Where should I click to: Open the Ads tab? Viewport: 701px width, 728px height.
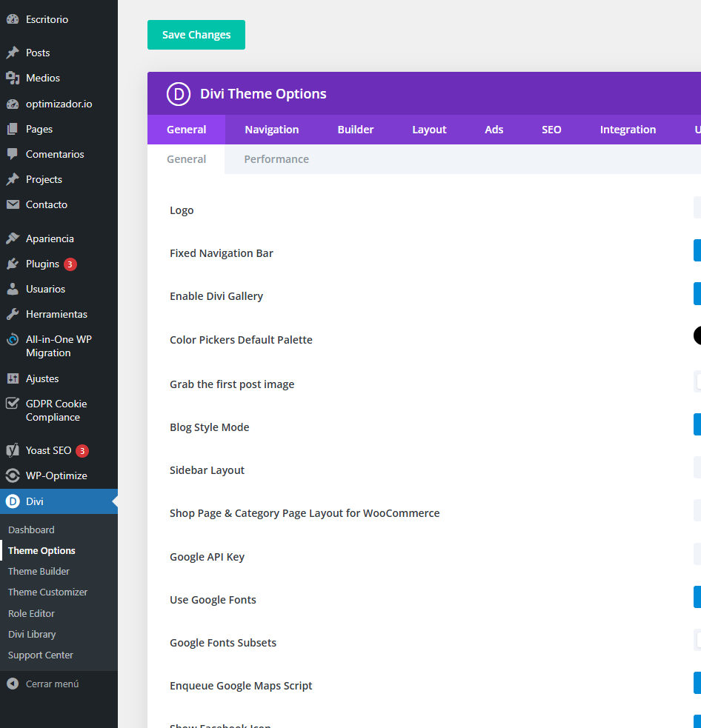click(494, 130)
